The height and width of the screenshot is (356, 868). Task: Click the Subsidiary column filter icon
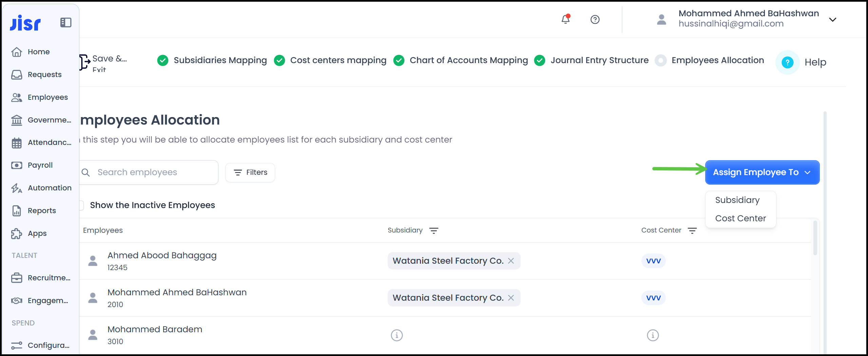(433, 231)
